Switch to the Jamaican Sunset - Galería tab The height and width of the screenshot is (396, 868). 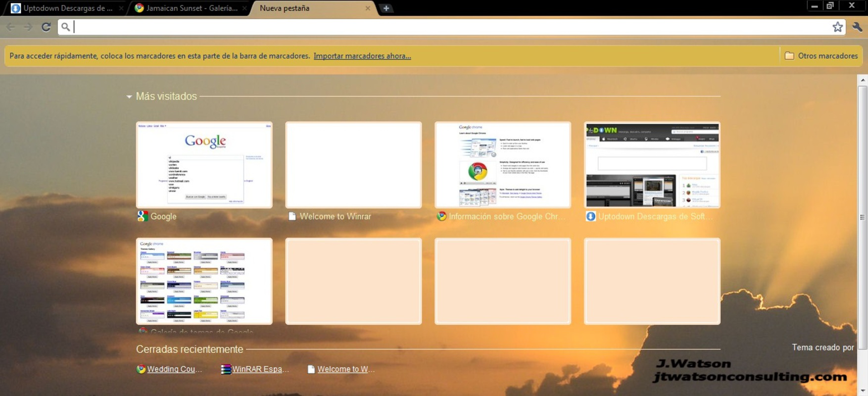(191, 8)
